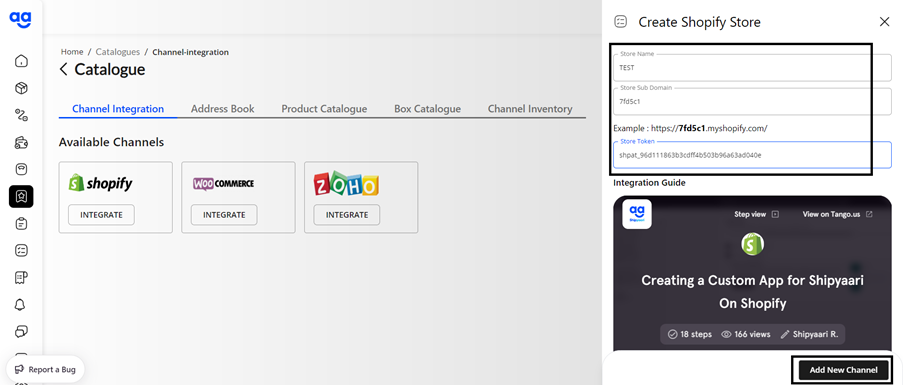Open the chat bubbles sidebar icon
903x385 pixels.
click(21, 331)
